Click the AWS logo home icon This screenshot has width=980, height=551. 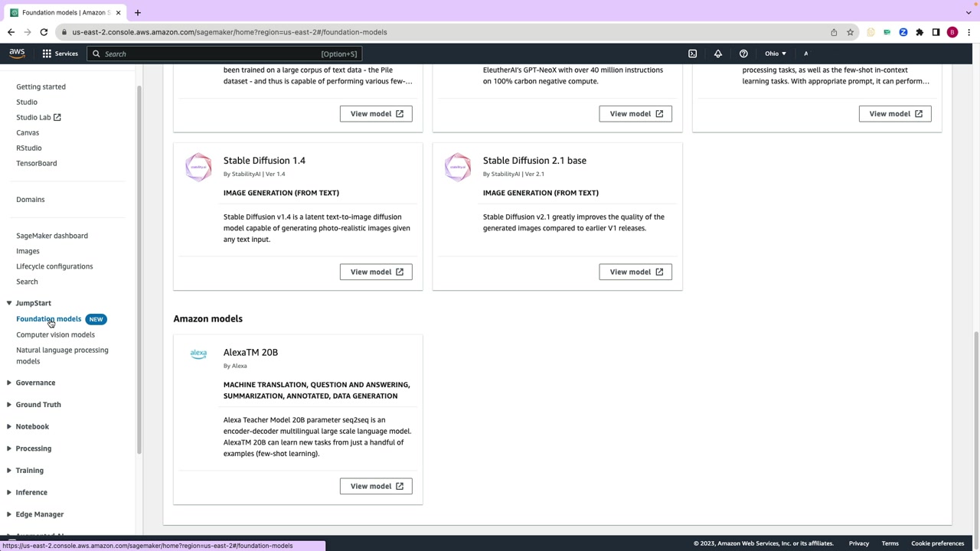[17, 54]
